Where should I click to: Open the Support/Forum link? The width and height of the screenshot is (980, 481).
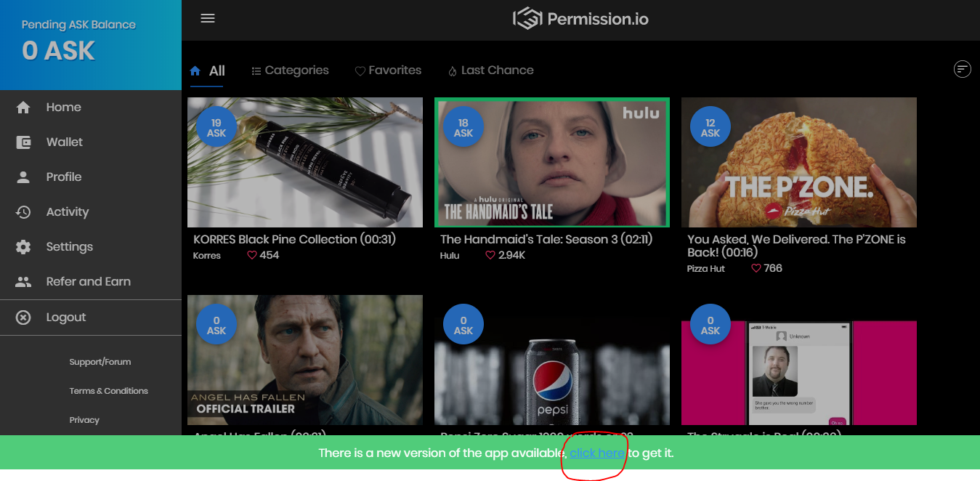(100, 362)
